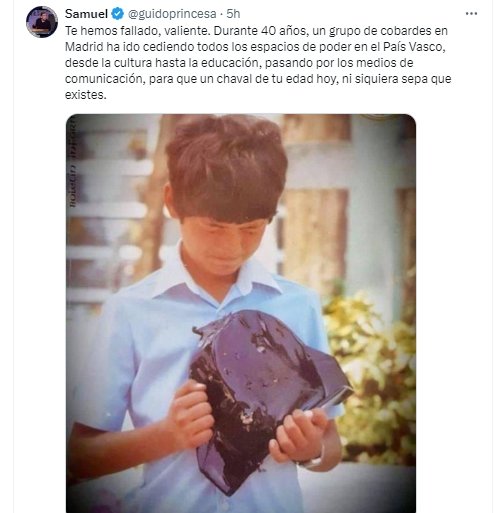Click the last word 'existes.' of the tweet
Viewport: 496px width, 513px height.
(86, 95)
